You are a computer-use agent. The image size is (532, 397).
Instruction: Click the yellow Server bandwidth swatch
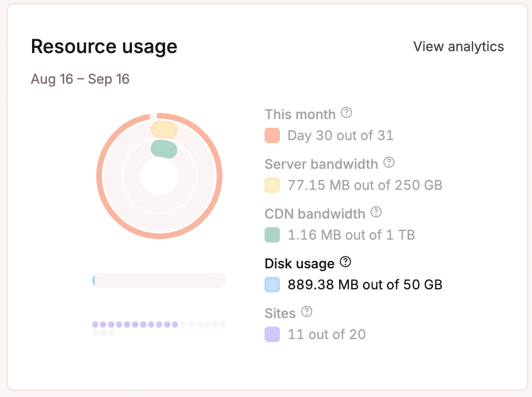click(x=272, y=185)
